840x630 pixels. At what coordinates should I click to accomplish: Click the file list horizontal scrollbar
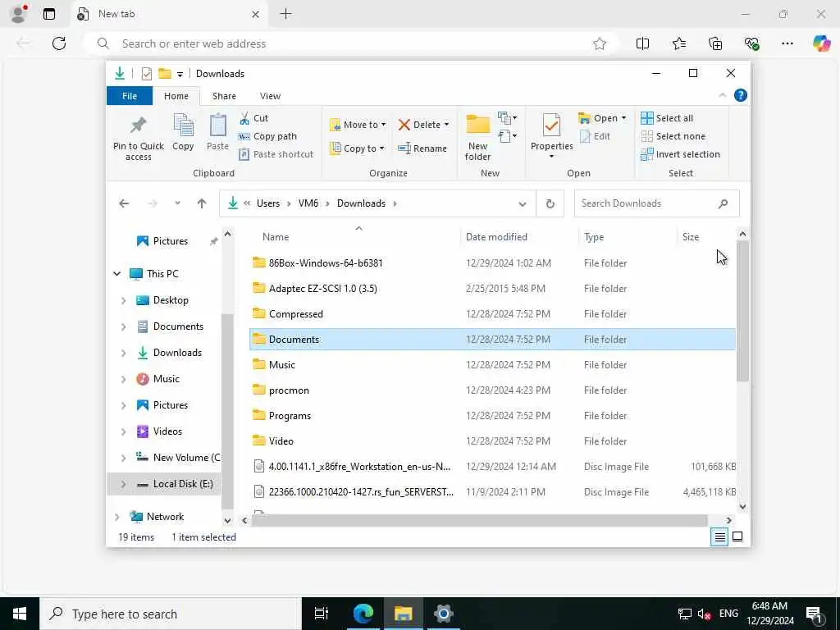(479, 520)
